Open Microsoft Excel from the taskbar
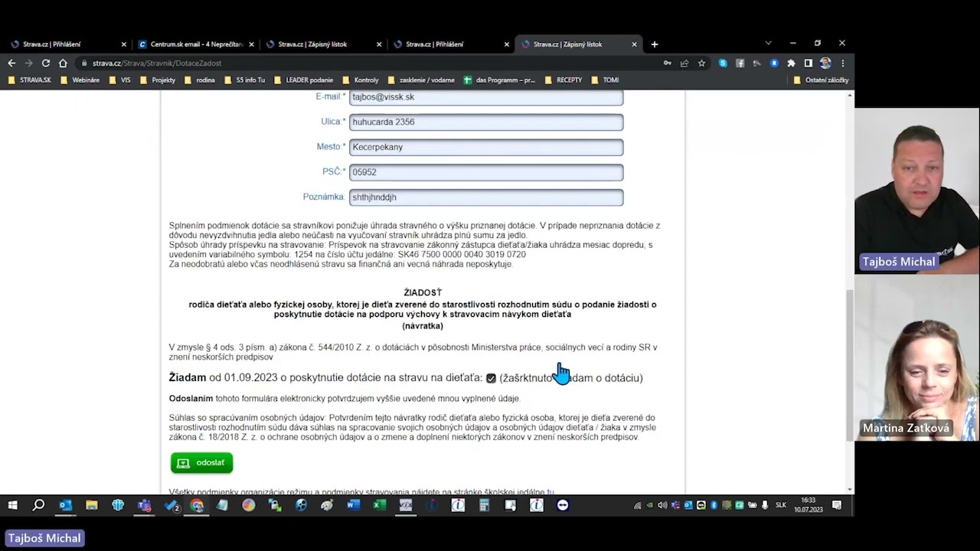980x551 pixels. click(379, 505)
